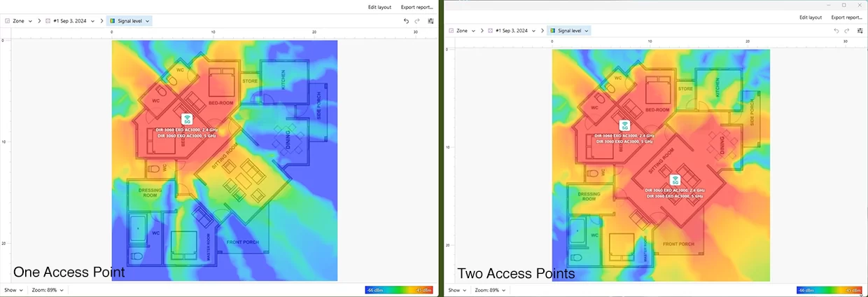This screenshot has height=297, width=868.
Task: Open the #1 Sep 3, 2024 snapshot dropdown, right window
Action: [x=513, y=31]
